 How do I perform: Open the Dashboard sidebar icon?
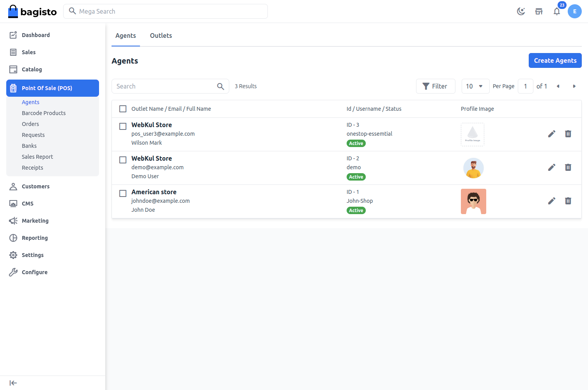(13, 35)
